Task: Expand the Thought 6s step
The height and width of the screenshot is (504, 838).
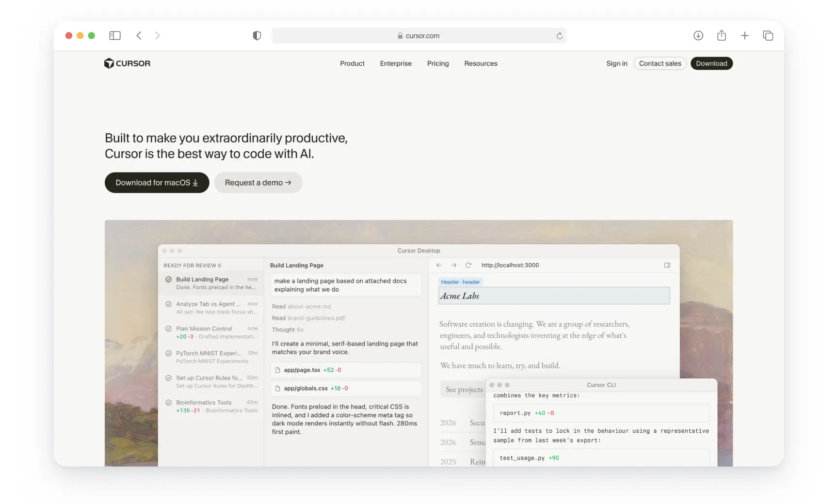Action: tap(288, 330)
